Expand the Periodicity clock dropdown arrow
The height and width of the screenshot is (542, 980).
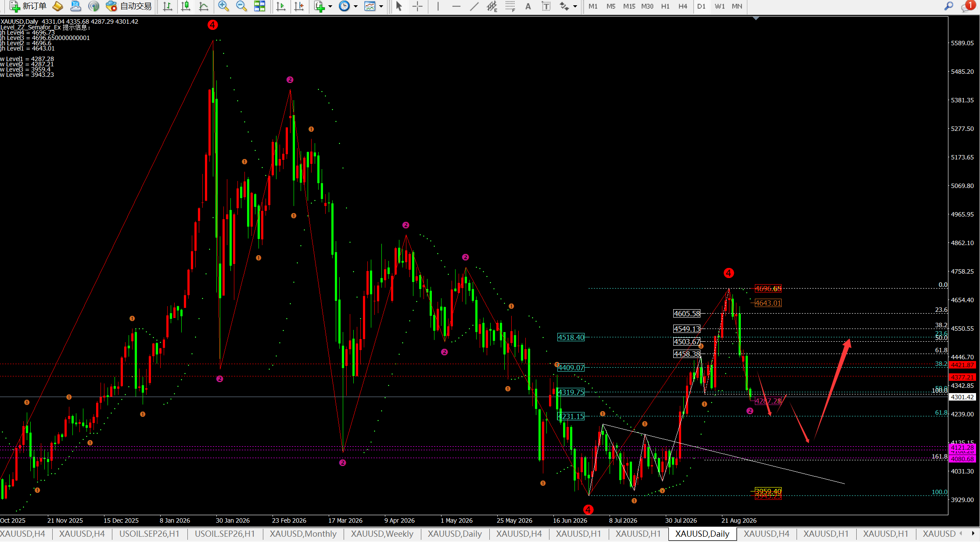coord(355,6)
